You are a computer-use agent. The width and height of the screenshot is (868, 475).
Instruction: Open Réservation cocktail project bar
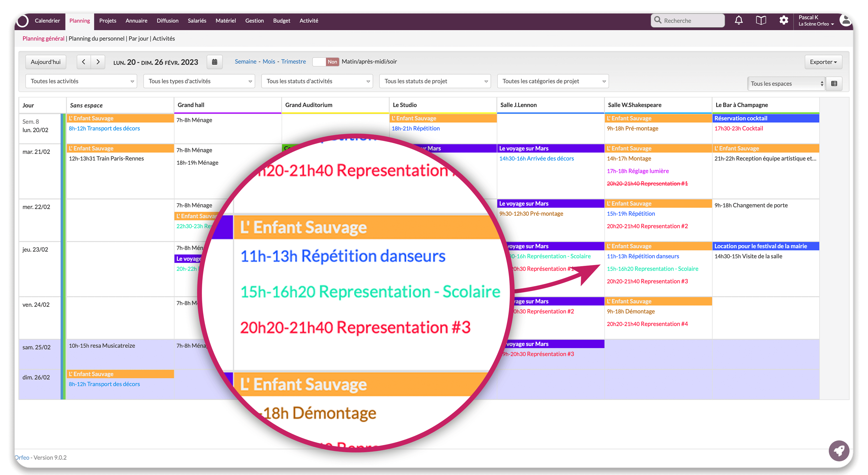[x=765, y=118]
